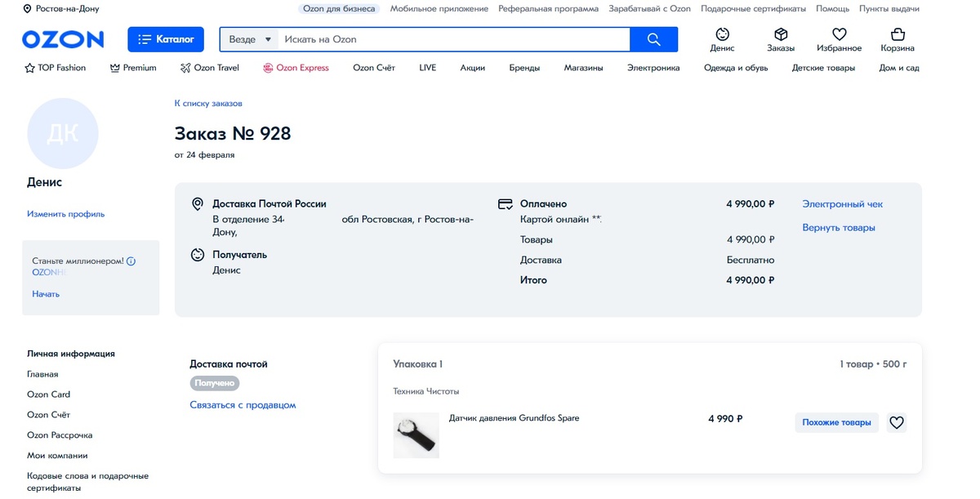Open the Везде search scope dropdown
The image size is (980, 499).
tap(250, 39)
